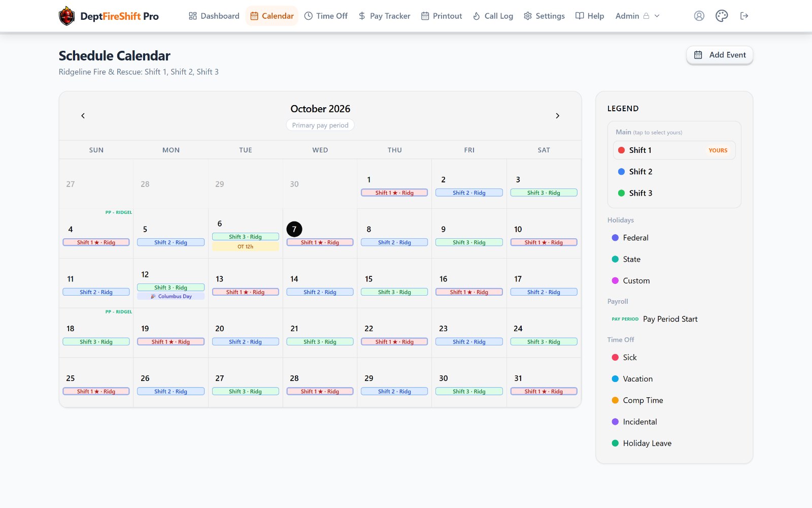Open the Dashboard nav item
Image resolution: width=812 pixels, height=508 pixels.
click(214, 16)
